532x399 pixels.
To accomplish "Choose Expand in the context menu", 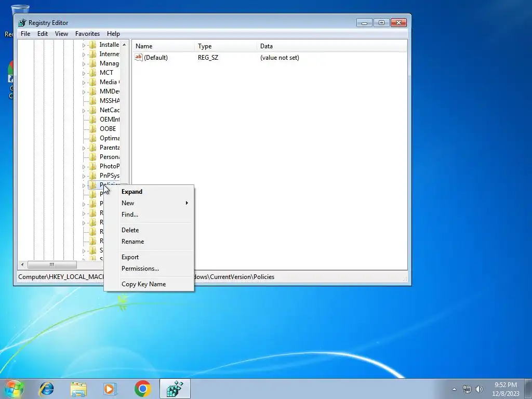I will coord(149,192).
